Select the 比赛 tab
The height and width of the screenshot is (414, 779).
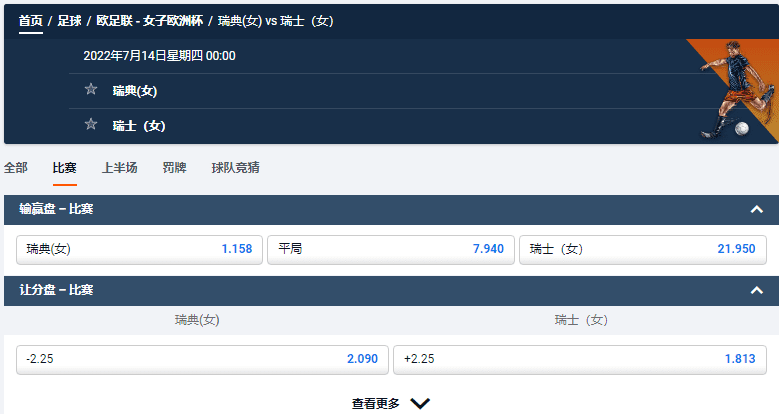point(65,167)
